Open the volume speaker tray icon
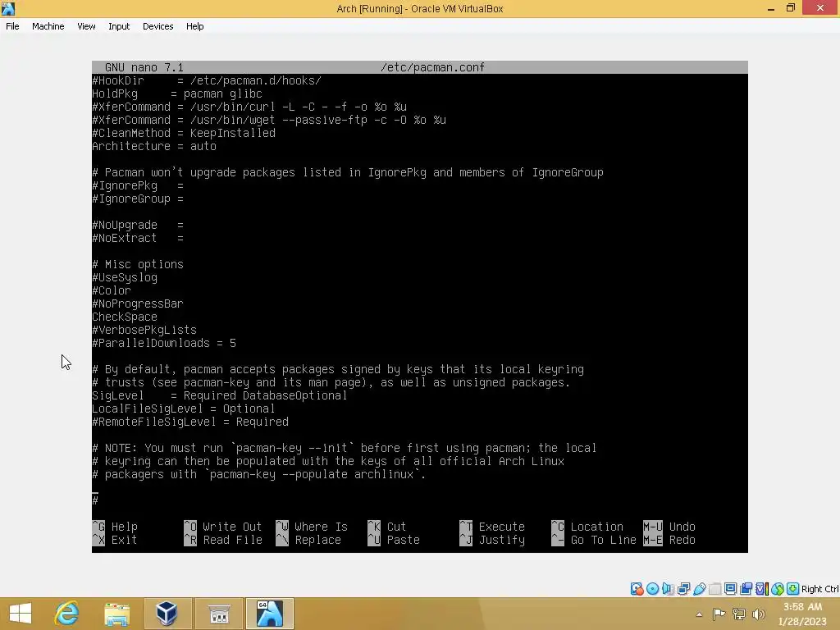Screen dimensions: 840x630 [x=759, y=614]
